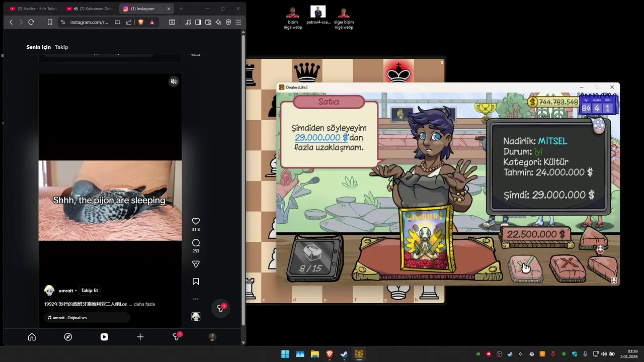
Task: Switch to the 'Senin için' feed tab
Action: (39, 47)
